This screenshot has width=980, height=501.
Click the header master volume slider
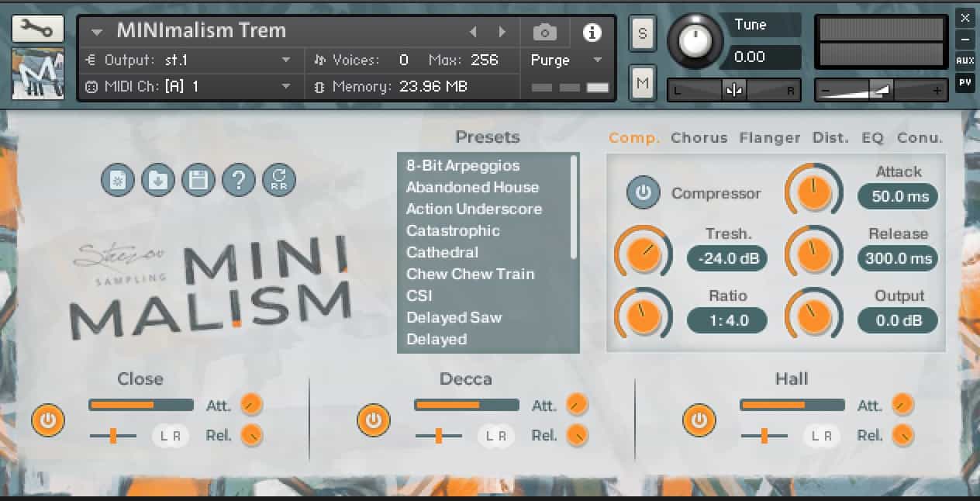pos(881,91)
